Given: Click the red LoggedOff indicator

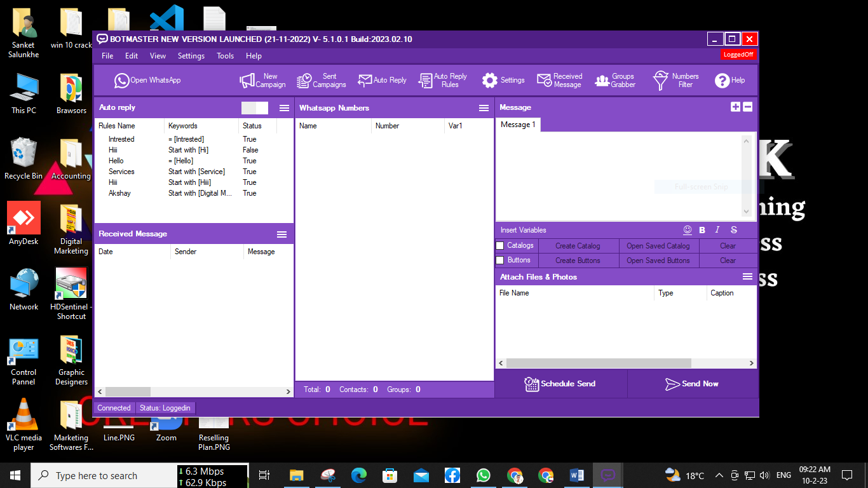Looking at the screenshot, I should pyautogui.click(x=738, y=55).
